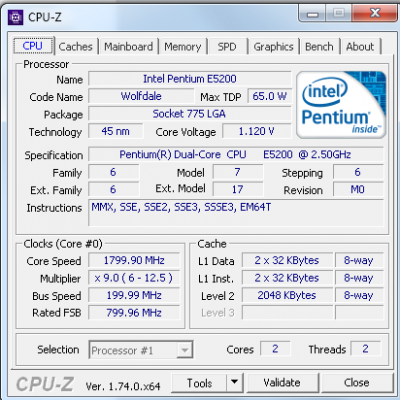Click the Core Voltage value 1.120 V
Image resolution: width=400 pixels, height=400 pixels.
(256, 131)
